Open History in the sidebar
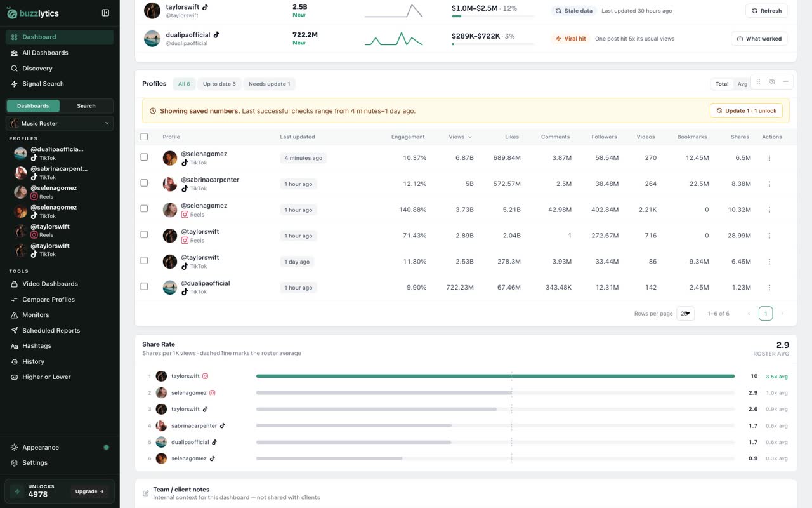The width and height of the screenshot is (812, 508). (60, 362)
